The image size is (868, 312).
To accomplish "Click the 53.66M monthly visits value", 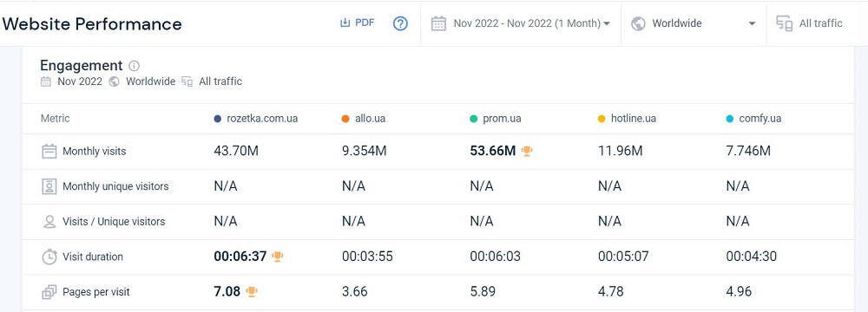I will point(493,151).
